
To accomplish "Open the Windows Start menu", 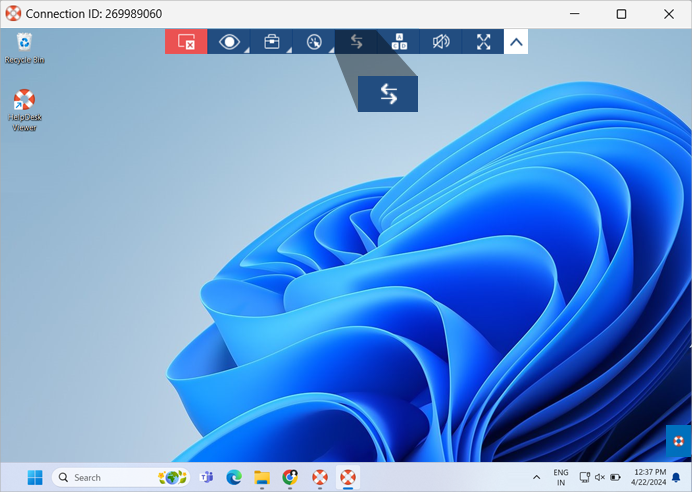I will click(35, 477).
